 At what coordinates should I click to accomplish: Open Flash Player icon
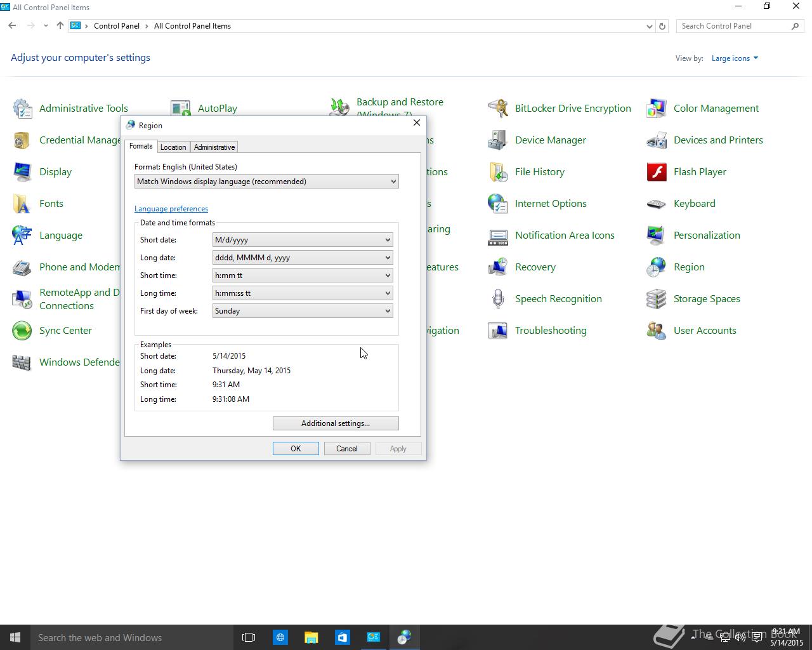click(x=657, y=172)
